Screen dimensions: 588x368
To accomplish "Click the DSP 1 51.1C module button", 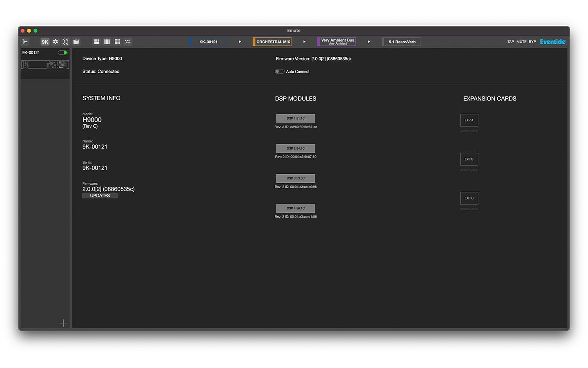I will 296,119.
